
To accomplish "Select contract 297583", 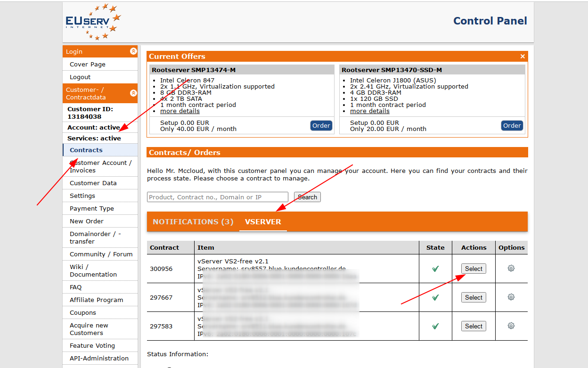I will click(474, 326).
